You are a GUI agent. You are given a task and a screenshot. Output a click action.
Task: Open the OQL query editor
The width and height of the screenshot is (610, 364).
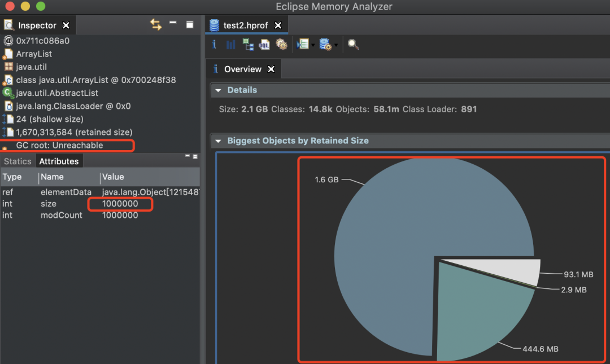coord(264,45)
